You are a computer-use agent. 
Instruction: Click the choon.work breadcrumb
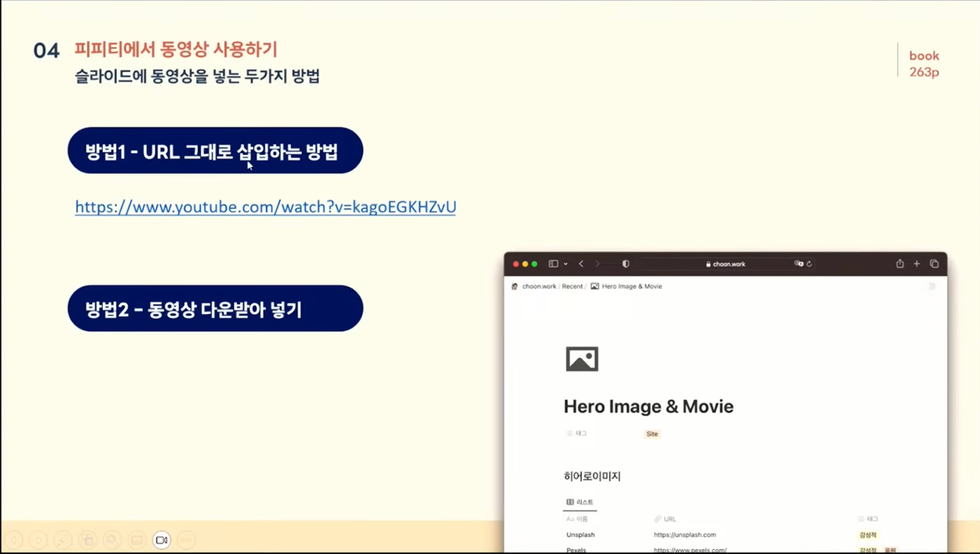coord(539,286)
